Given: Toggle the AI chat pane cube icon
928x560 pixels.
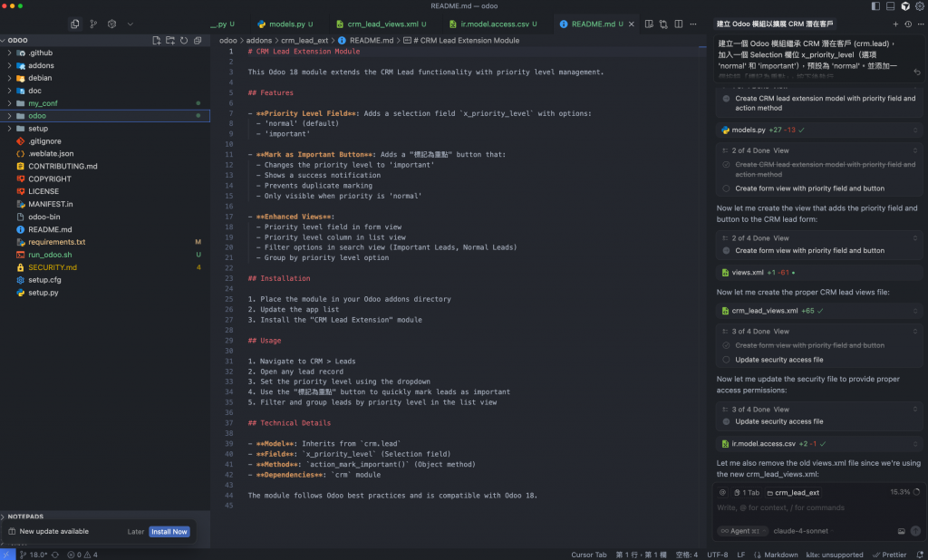Looking at the screenshot, I should point(905,6).
